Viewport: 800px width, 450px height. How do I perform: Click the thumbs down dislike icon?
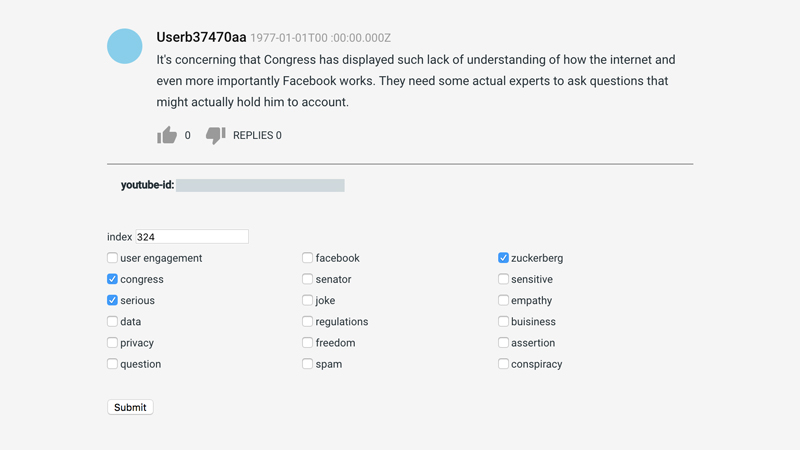(215, 135)
